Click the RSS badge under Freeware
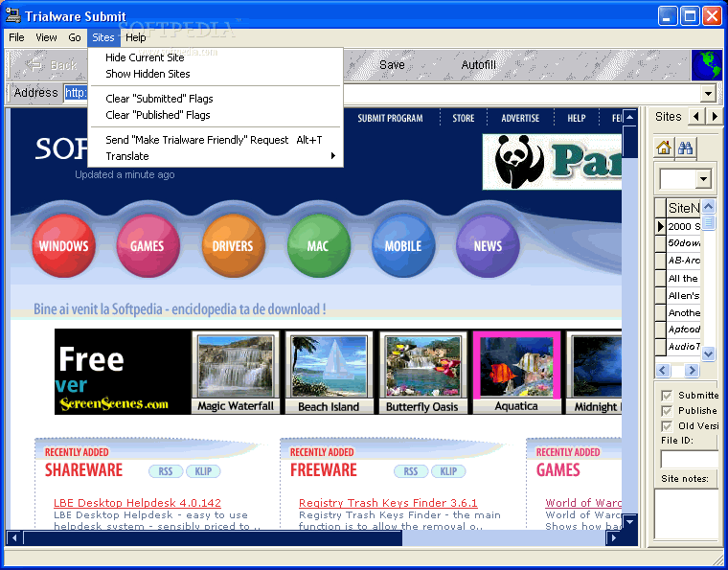 point(411,471)
